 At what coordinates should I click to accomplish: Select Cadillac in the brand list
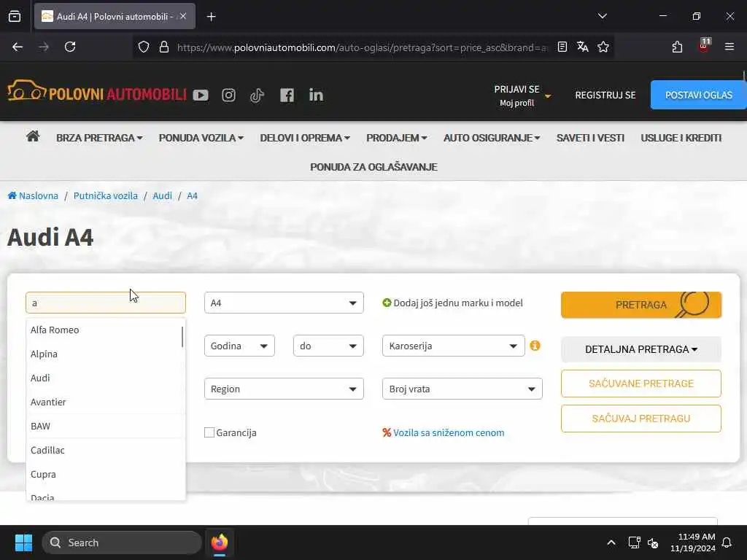point(105,450)
